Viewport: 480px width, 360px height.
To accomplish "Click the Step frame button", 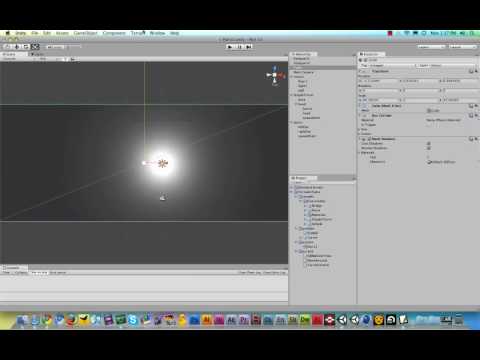I will point(248,47).
